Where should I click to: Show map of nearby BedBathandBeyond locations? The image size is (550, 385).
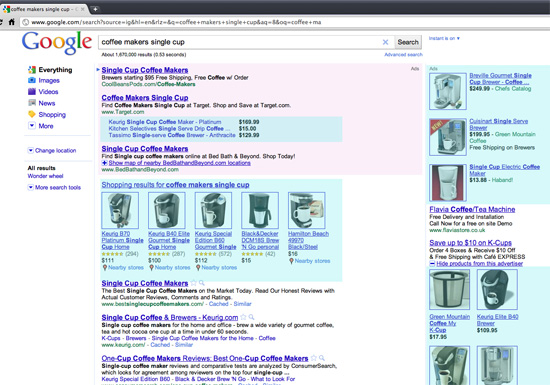176,163
